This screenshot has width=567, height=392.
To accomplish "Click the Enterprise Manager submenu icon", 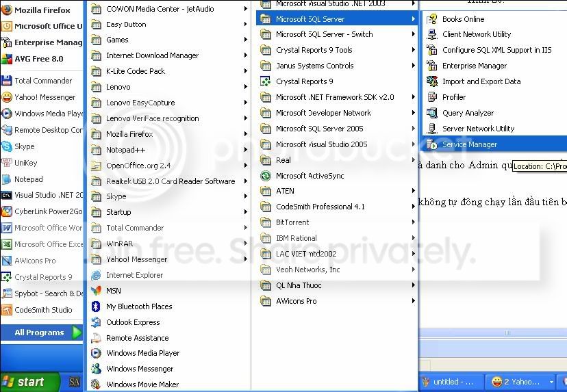I will point(432,66).
